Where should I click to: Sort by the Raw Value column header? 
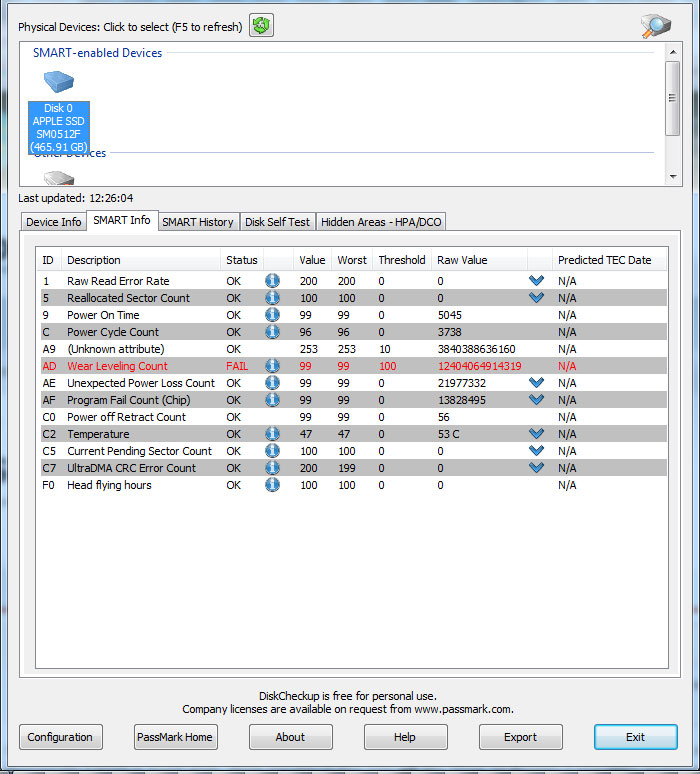pos(479,260)
